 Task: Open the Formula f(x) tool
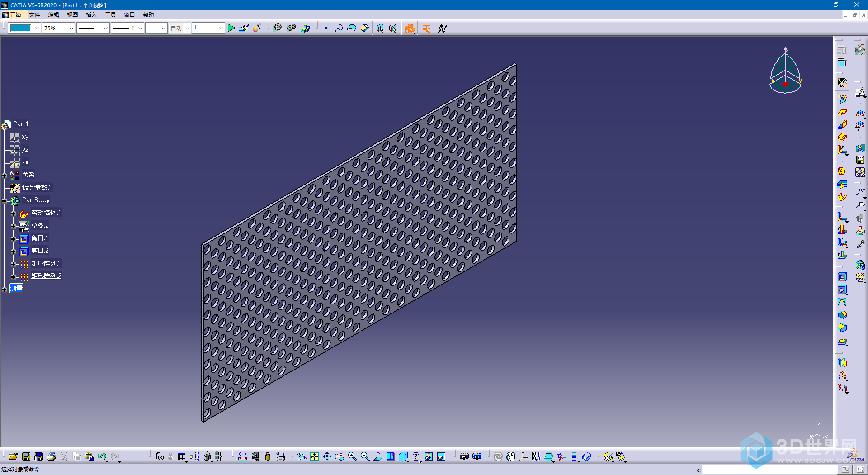pyautogui.click(x=159, y=456)
